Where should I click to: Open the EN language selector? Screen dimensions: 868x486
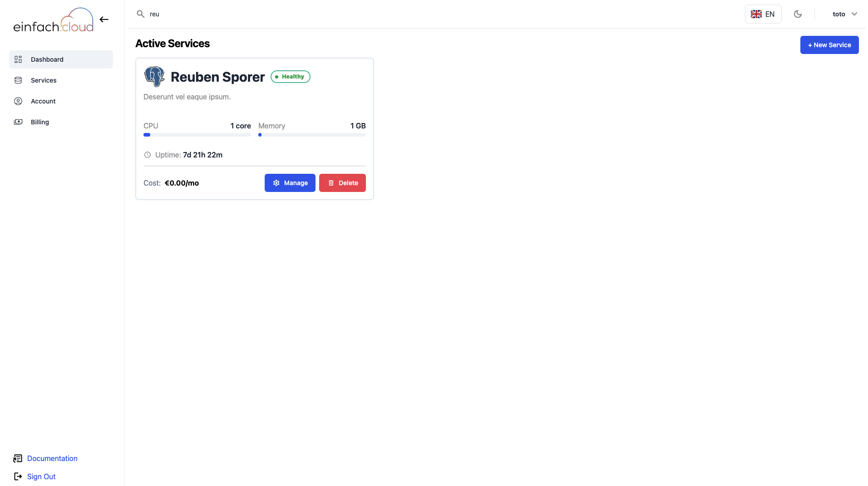[763, 14]
